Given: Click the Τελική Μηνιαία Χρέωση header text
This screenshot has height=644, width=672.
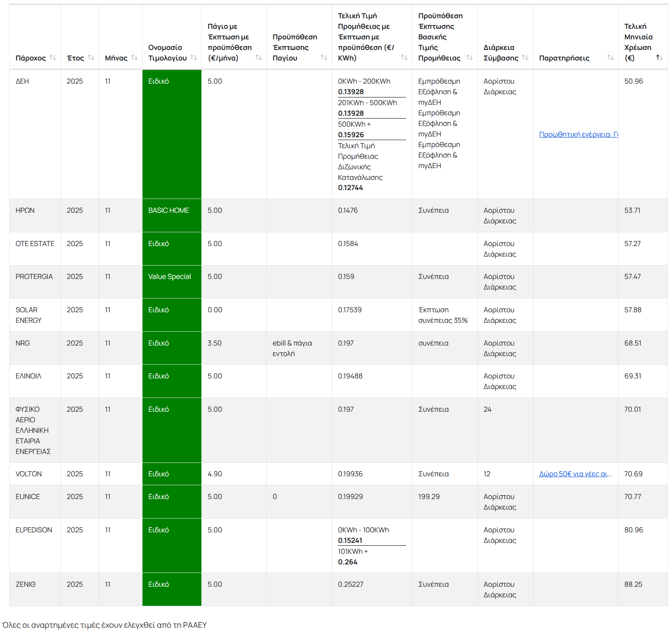Looking at the screenshot, I should click(x=638, y=42).
